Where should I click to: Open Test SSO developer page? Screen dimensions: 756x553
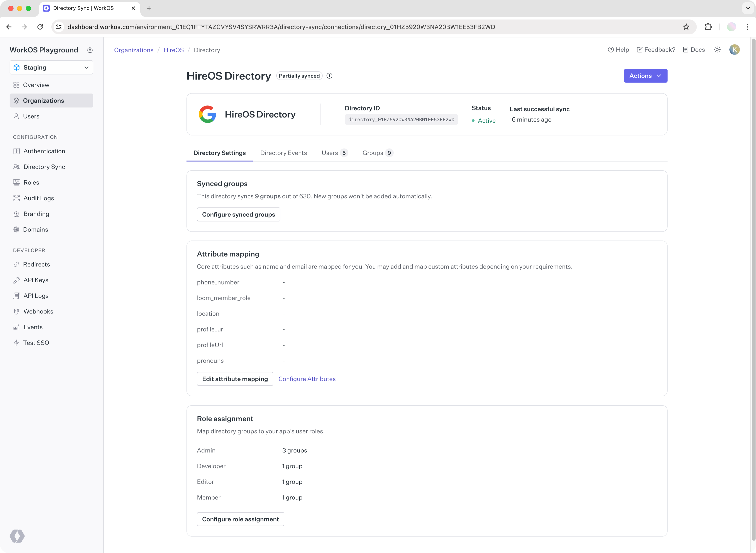(36, 343)
